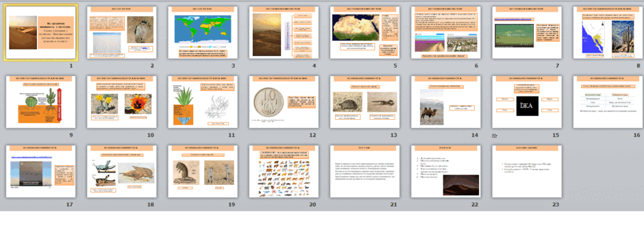Choose slide 10 with yellow and orange flowers
The height and width of the screenshot is (250, 644).
point(122,102)
